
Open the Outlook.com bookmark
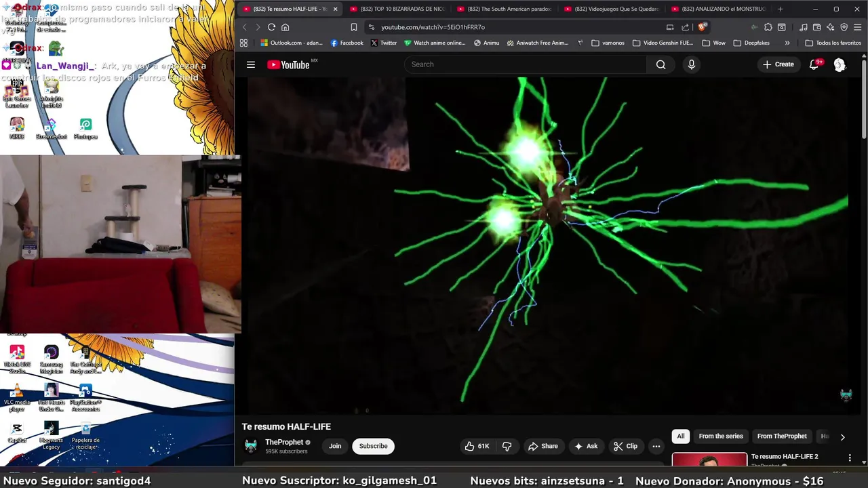(292, 43)
